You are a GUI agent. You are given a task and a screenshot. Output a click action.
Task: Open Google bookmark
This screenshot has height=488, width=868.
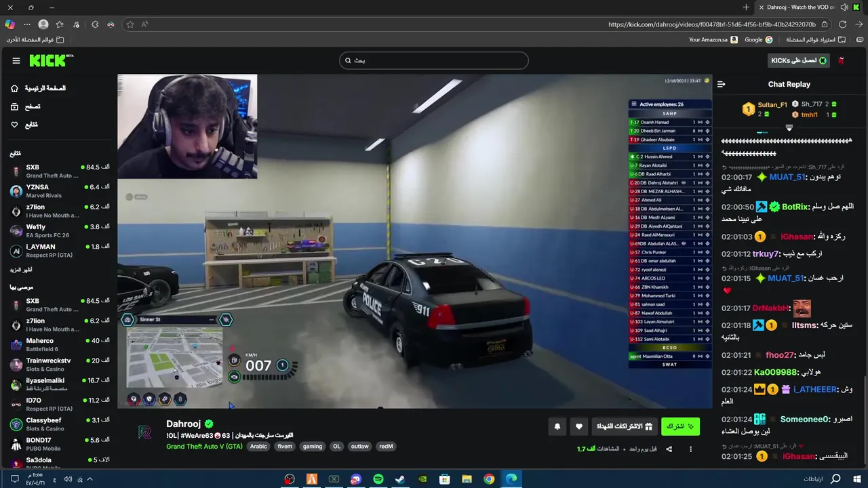pos(758,40)
